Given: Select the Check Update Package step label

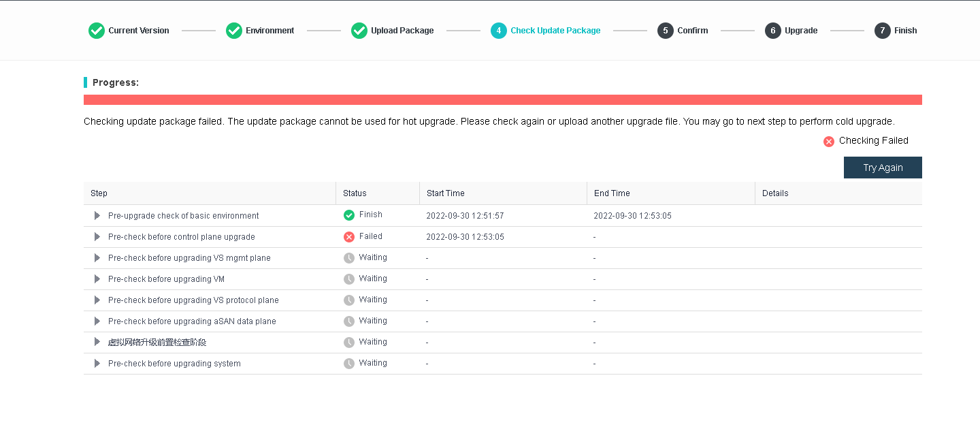Looking at the screenshot, I should click(555, 31).
